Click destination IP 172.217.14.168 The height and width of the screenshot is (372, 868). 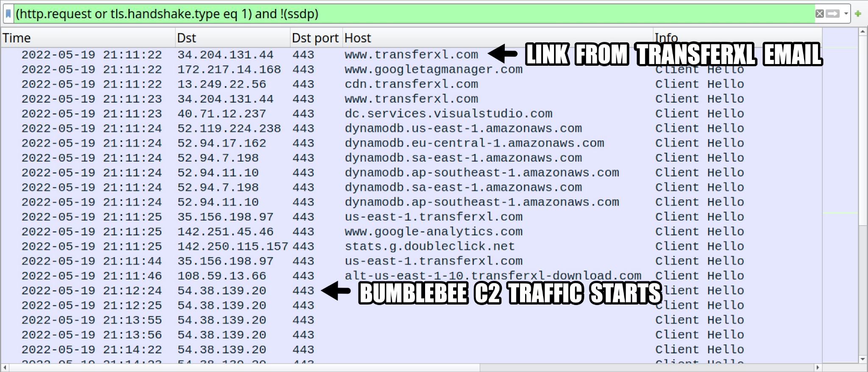229,70
